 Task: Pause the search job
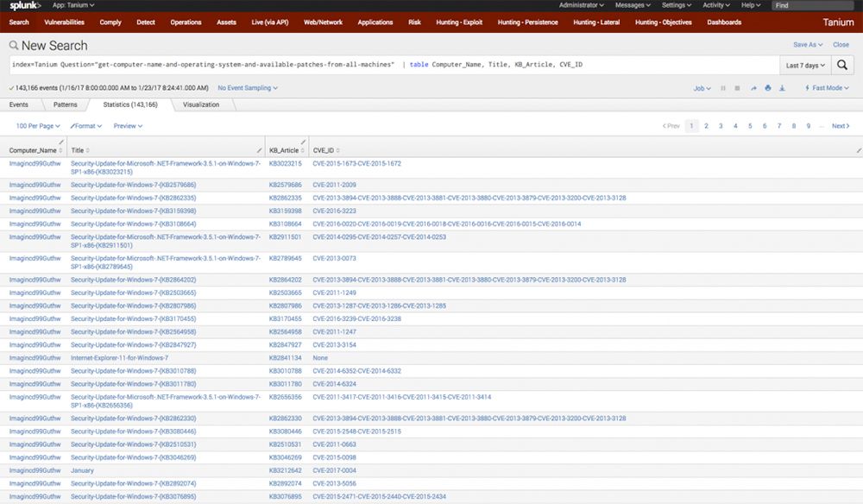tap(723, 88)
